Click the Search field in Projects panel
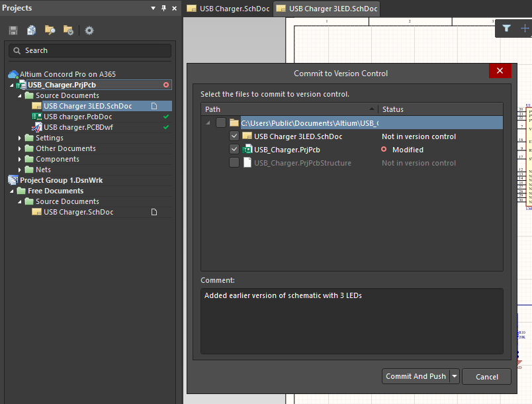This screenshot has width=532, height=404. tap(90, 50)
